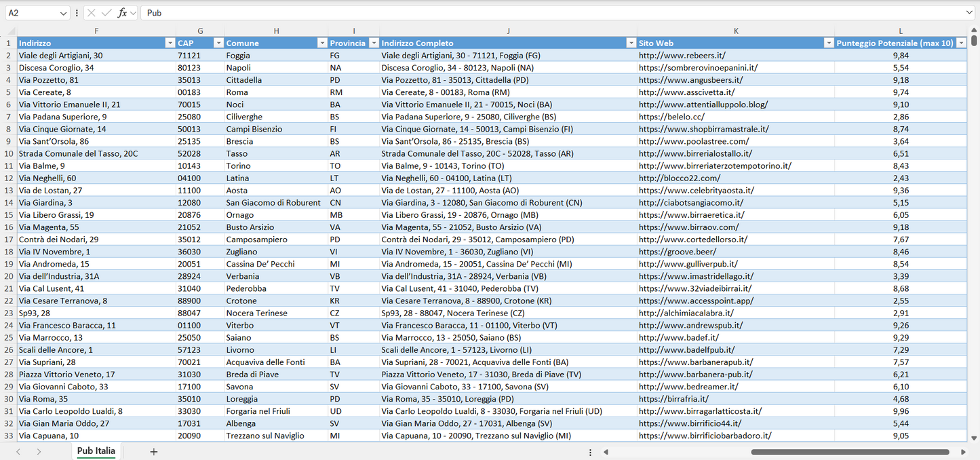
Task: Open the Punteggio Potenziale filter dropdown
Action: [962, 43]
